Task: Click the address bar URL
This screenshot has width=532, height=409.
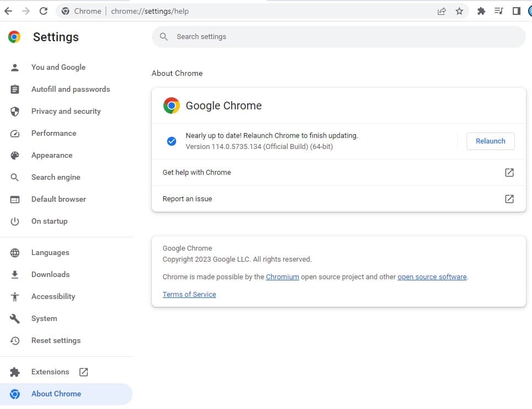Action: click(150, 11)
